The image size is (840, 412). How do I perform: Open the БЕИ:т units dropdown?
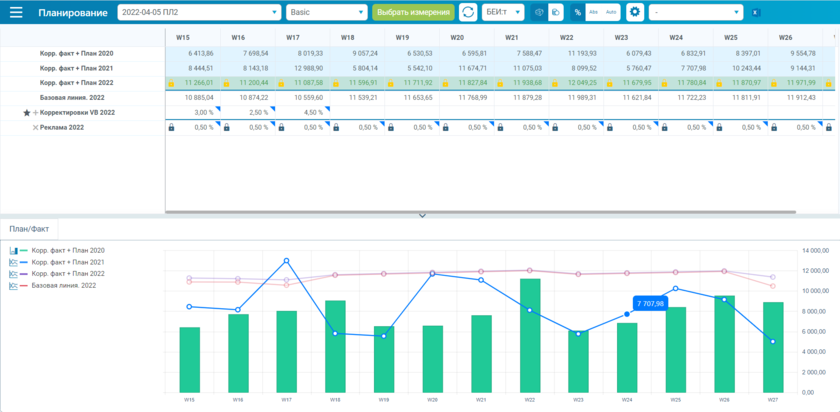tap(503, 13)
